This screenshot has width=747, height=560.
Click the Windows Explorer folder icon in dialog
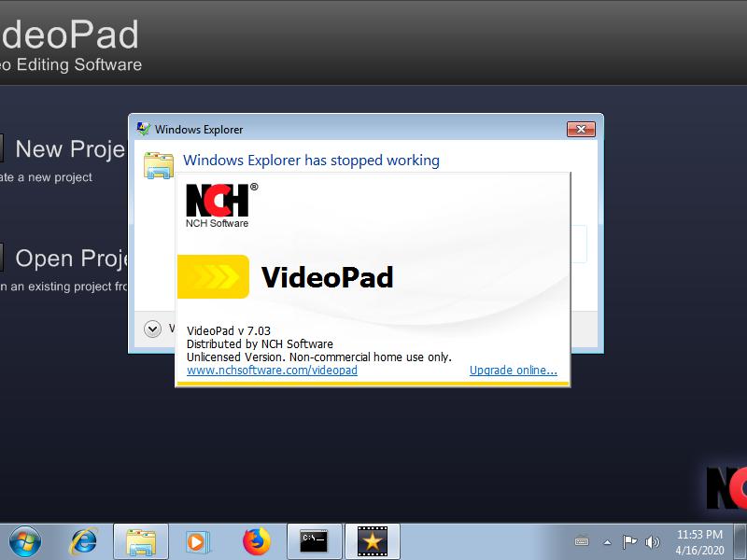point(159,165)
